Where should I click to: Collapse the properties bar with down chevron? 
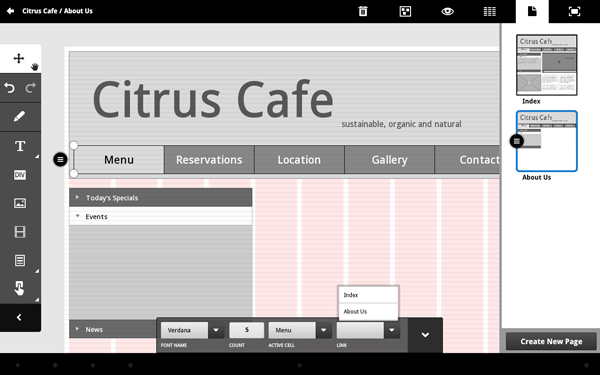pyautogui.click(x=425, y=335)
